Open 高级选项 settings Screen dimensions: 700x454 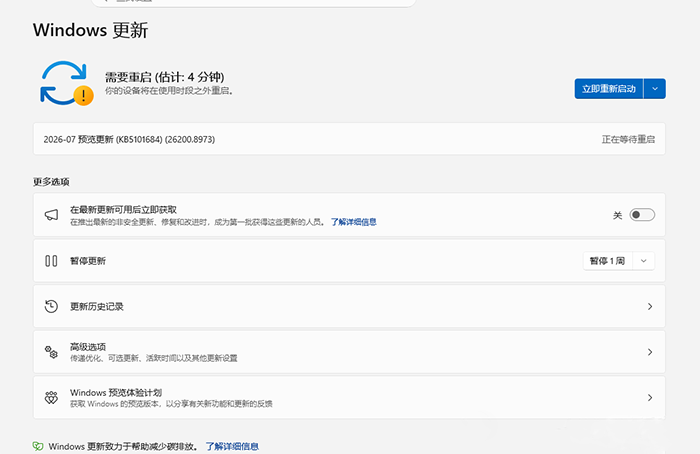[x=349, y=352]
